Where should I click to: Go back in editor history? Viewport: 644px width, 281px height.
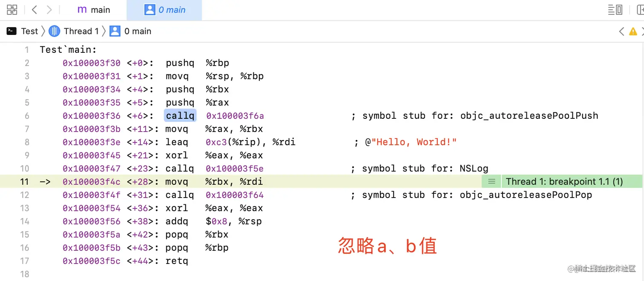tap(35, 10)
